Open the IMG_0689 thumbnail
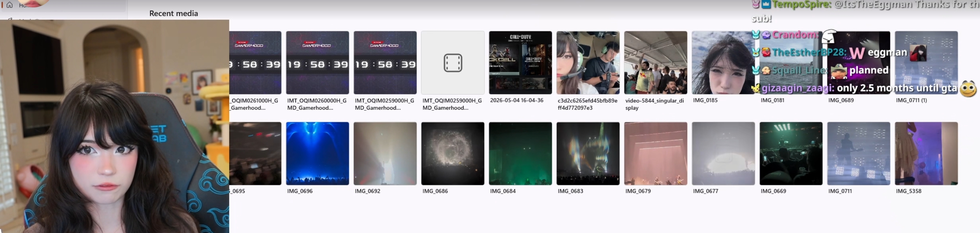Screen dimensions: 980x233 point(859,63)
